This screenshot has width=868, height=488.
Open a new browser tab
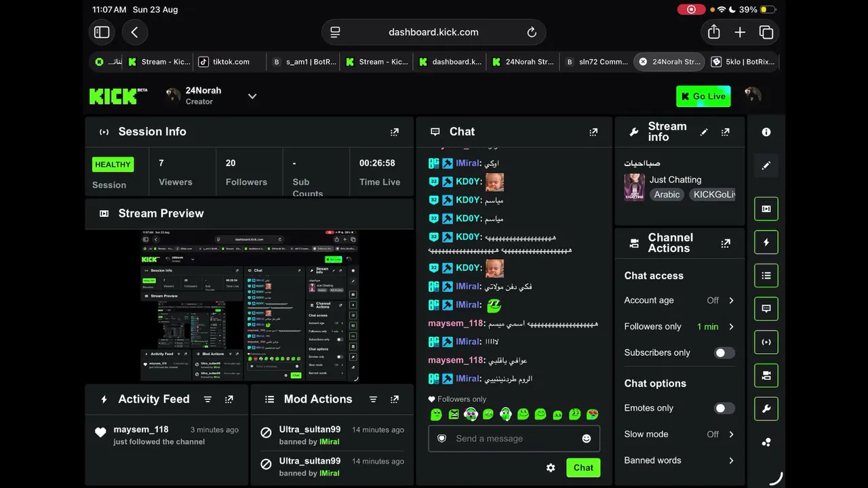(740, 32)
